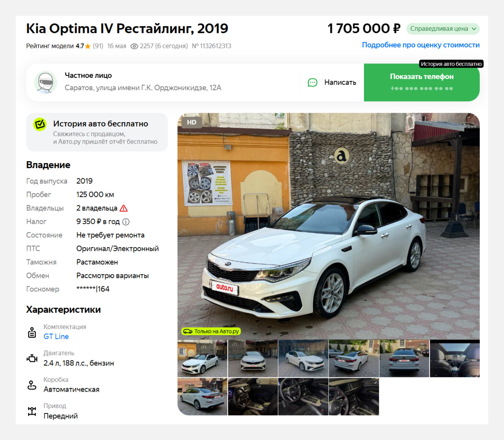Image resolution: width=504 pixels, height=440 pixels.
Task: Click the tax value '9 350 ₽ в год'
Action: click(x=98, y=222)
